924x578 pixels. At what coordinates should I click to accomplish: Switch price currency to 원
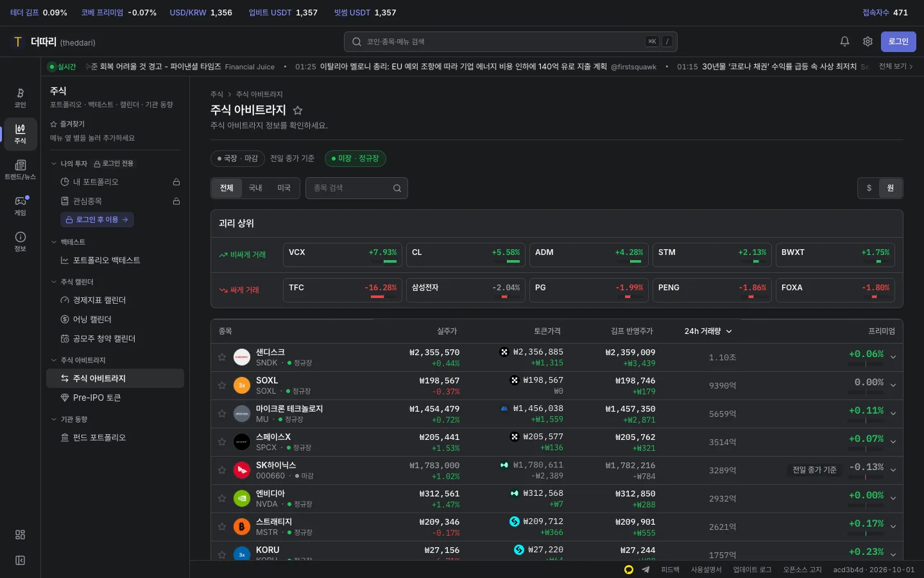pyautogui.click(x=890, y=188)
